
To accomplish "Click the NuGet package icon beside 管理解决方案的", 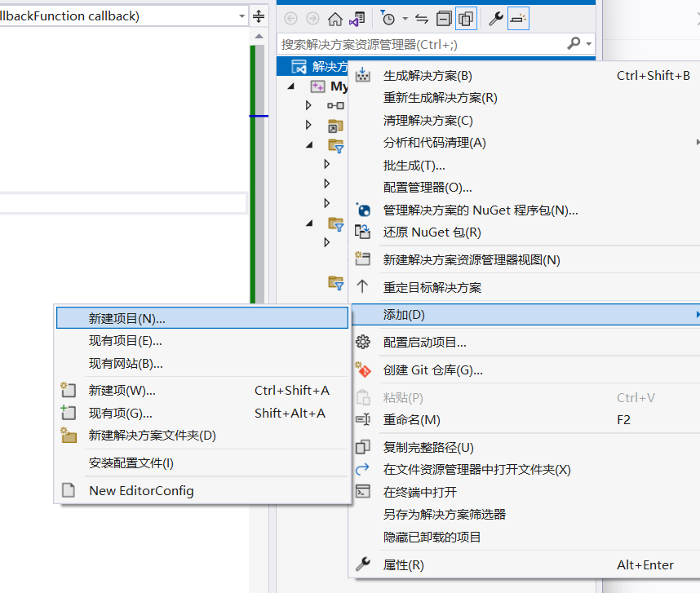I will point(363,210).
